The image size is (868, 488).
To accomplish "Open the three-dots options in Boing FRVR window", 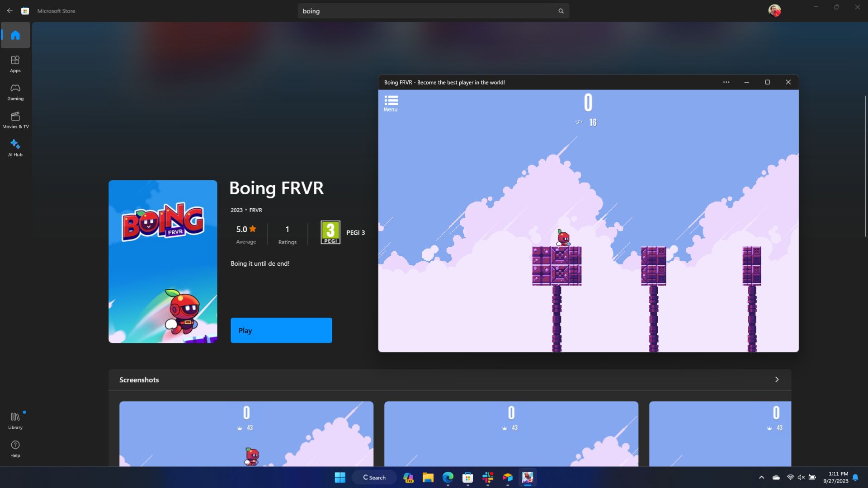I will (726, 82).
